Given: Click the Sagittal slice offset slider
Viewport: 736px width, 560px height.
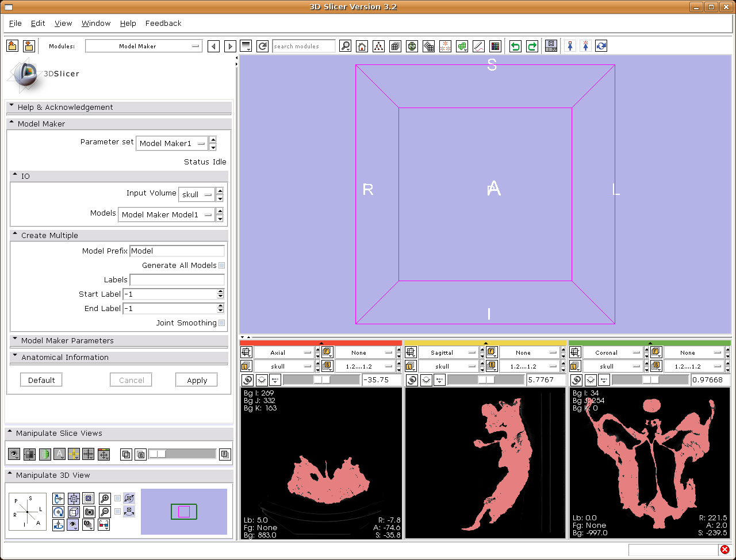Looking at the screenshot, I should [x=486, y=380].
